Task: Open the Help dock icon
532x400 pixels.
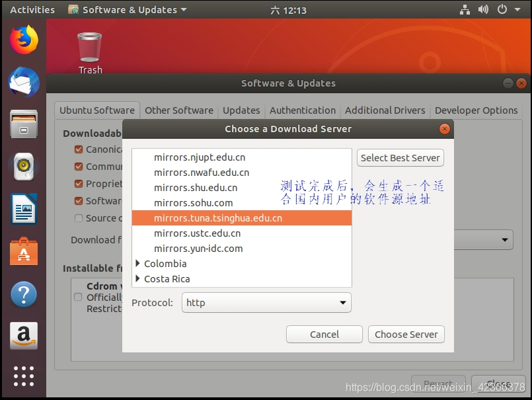Action: [24, 294]
